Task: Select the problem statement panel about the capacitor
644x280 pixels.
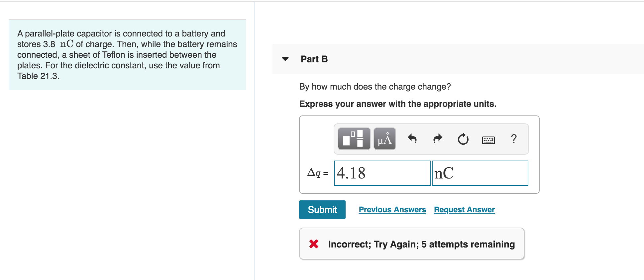Action: pyautogui.click(x=127, y=55)
